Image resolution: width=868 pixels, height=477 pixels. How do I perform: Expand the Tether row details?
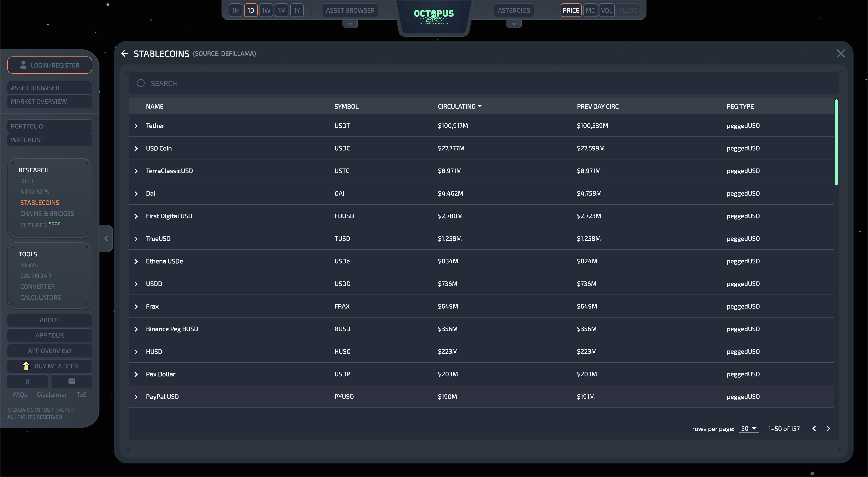click(x=136, y=126)
